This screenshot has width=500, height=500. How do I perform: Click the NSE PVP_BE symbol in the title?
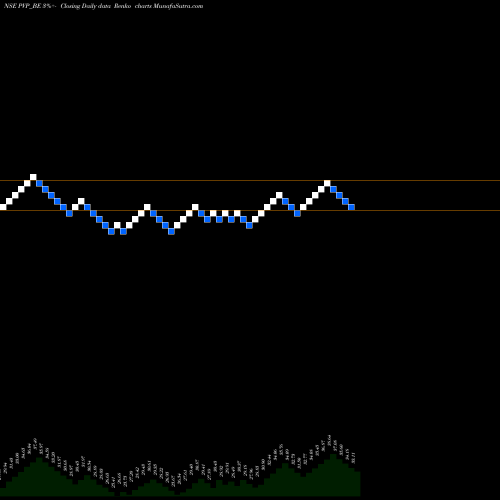pos(23,6)
